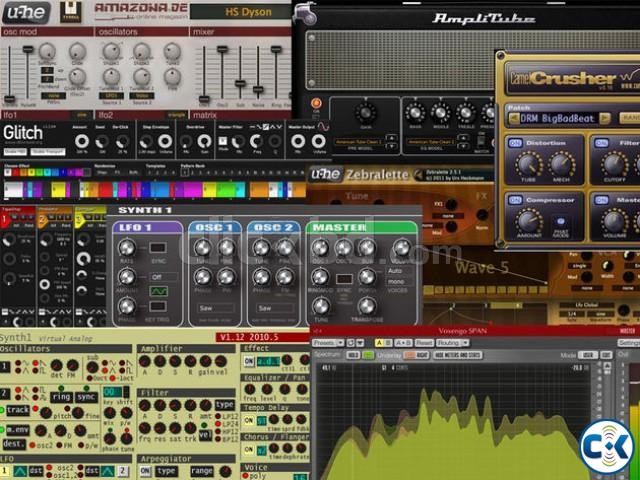
Task: Click the u-he logo in Tyrell synth
Action: pos(26,12)
